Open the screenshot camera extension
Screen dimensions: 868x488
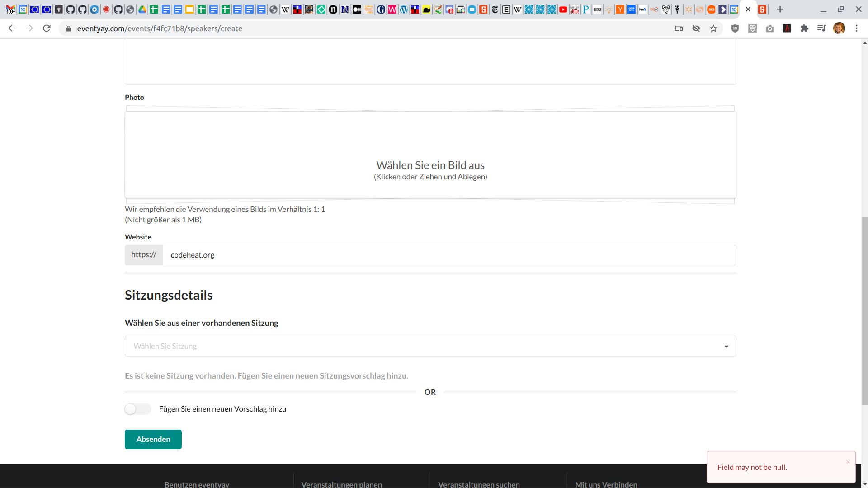pos(770,28)
